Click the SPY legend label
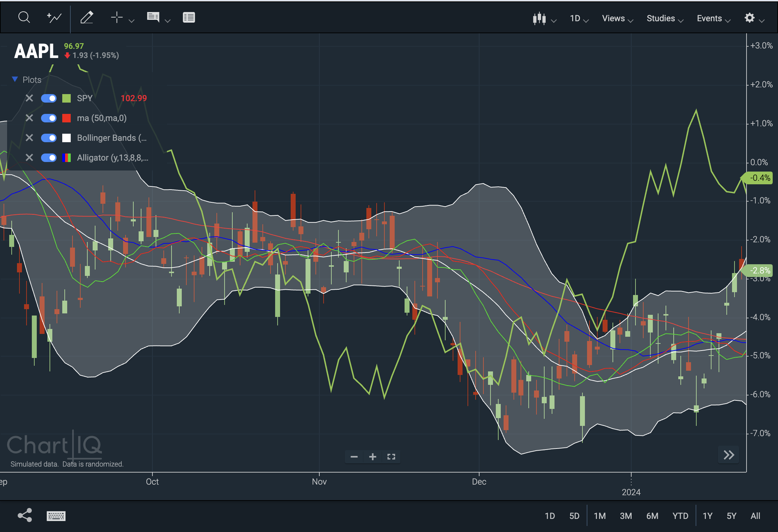The height and width of the screenshot is (532, 778). [85, 98]
